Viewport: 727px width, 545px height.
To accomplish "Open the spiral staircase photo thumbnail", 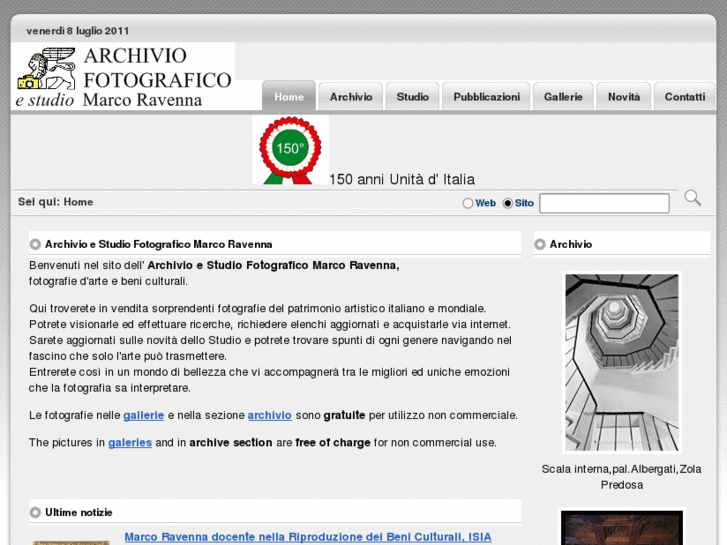I will click(x=622, y=362).
